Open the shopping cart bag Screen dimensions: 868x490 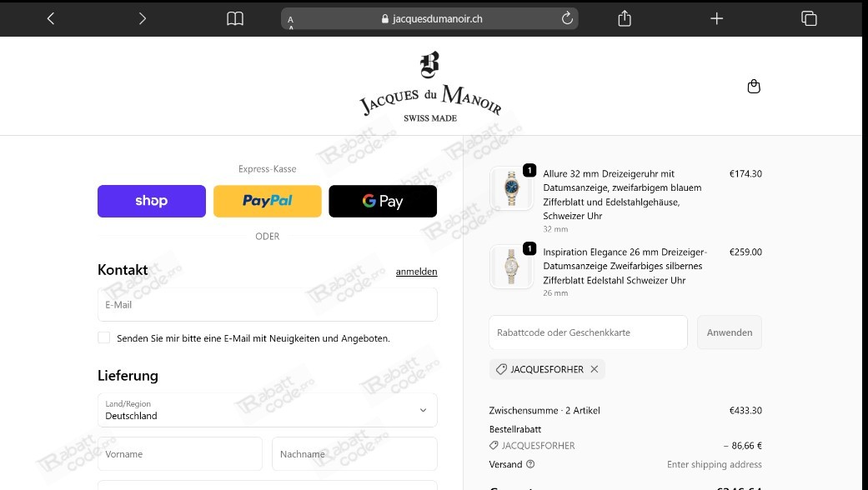point(754,86)
